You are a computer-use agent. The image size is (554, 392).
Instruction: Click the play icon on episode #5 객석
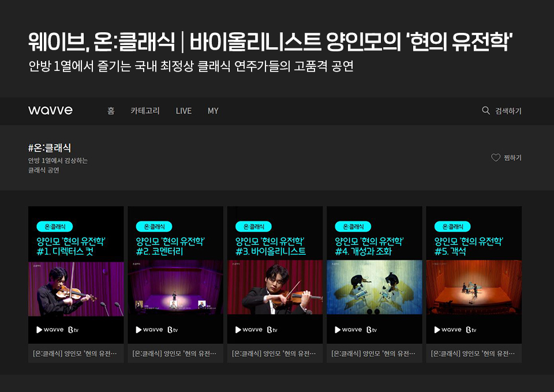(x=437, y=329)
